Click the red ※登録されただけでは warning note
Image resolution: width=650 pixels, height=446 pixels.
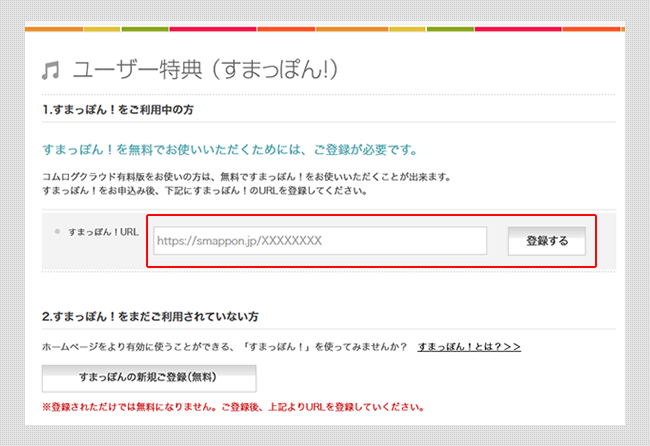pos(231,407)
